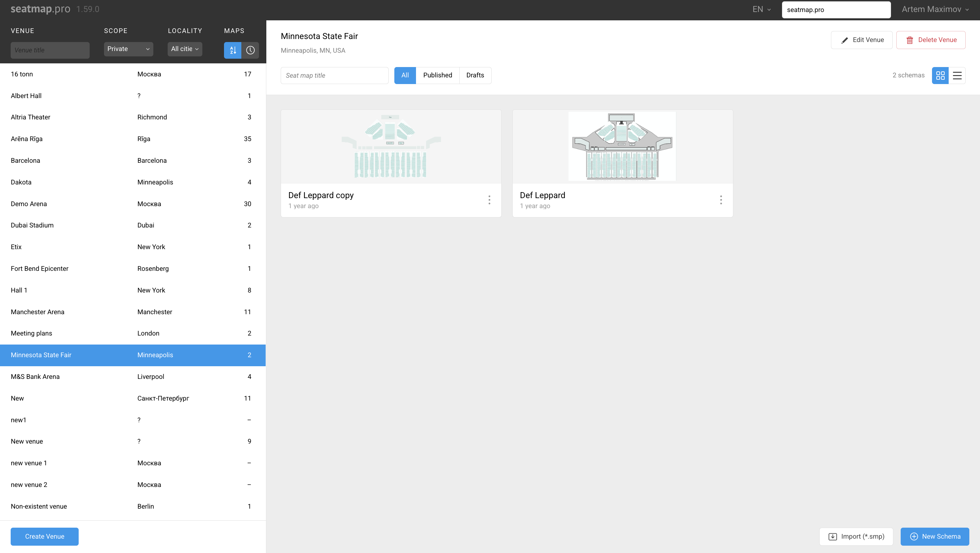
Task: Select the All schemas filter
Action: [x=405, y=75]
